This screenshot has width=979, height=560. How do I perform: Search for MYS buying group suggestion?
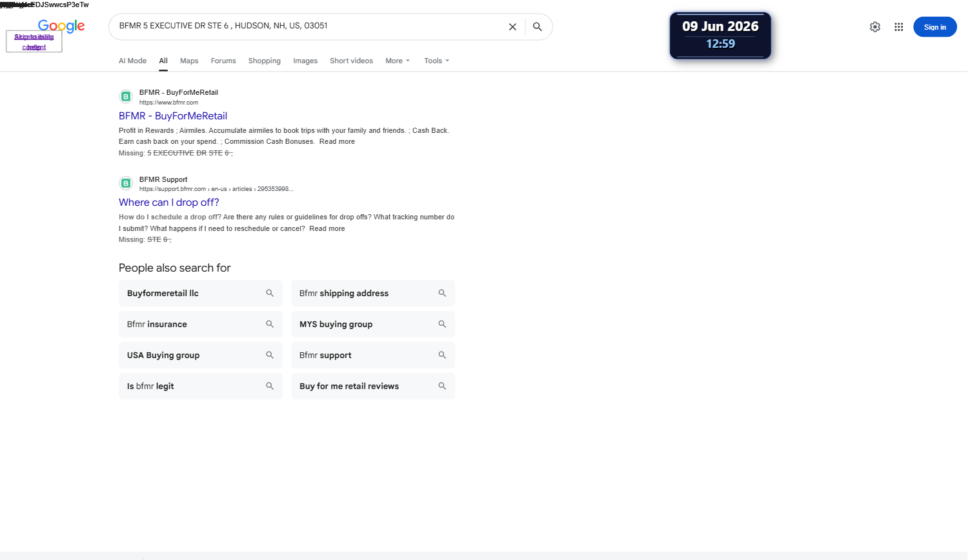[x=373, y=324]
